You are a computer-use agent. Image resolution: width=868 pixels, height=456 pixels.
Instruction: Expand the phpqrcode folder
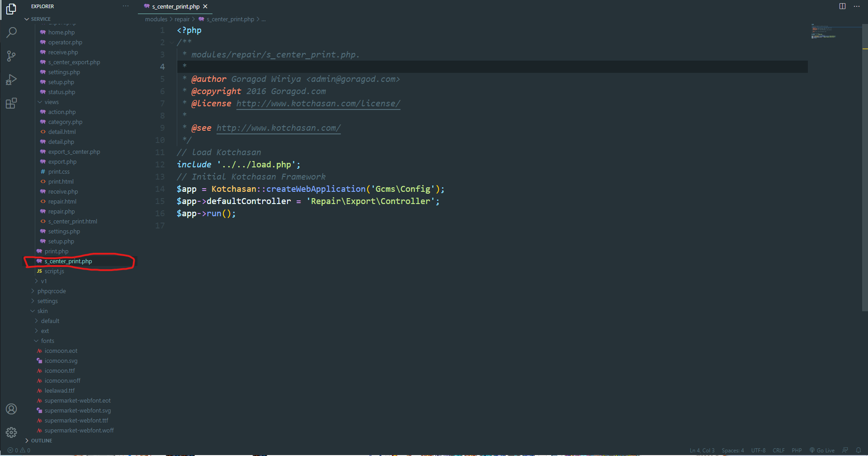point(52,291)
